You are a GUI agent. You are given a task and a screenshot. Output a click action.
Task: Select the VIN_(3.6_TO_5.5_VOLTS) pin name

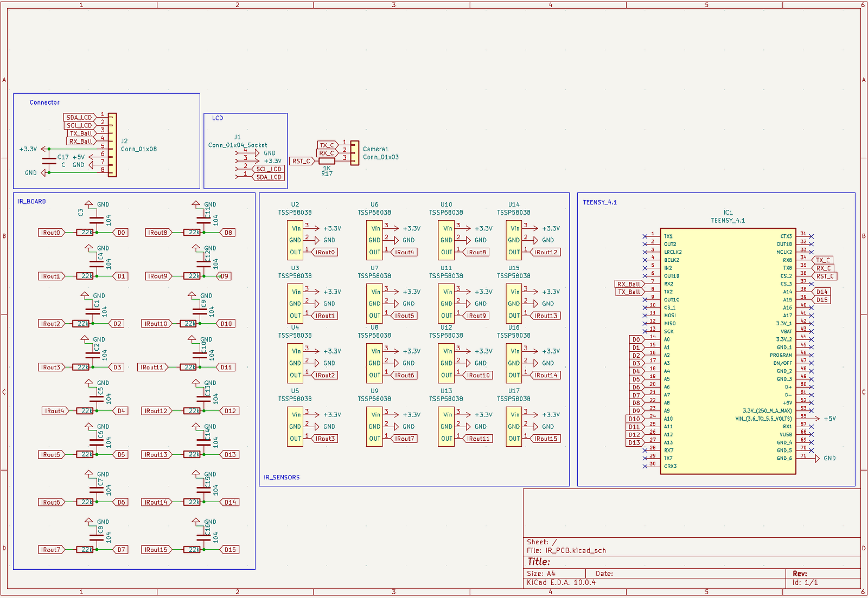764,419
